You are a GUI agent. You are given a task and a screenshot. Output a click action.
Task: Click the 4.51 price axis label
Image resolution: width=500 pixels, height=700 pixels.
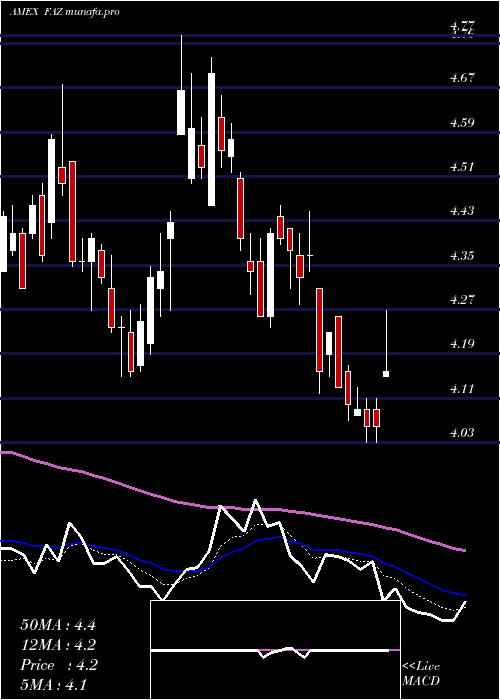coord(462,167)
